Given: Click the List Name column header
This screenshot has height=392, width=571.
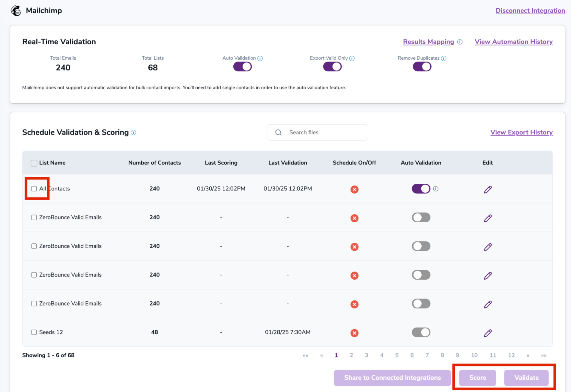Looking at the screenshot, I should point(52,163).
